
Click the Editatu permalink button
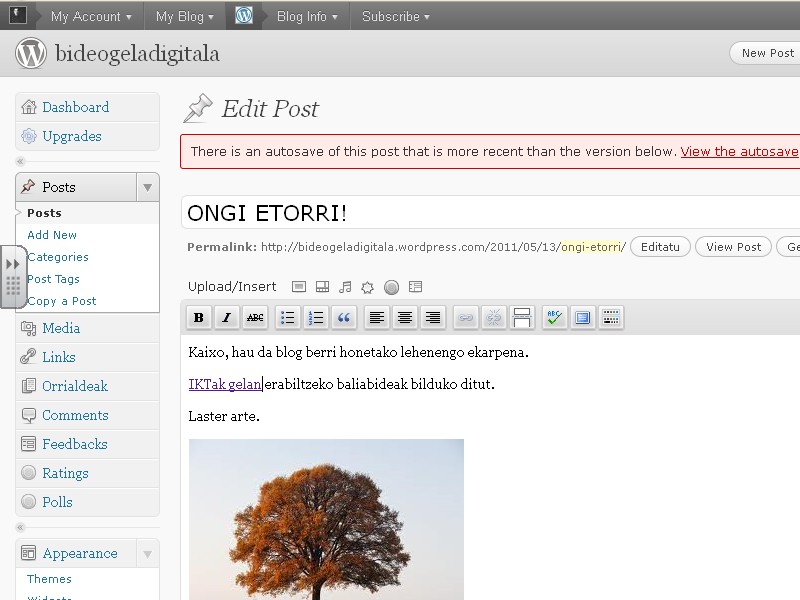point(660,247)
